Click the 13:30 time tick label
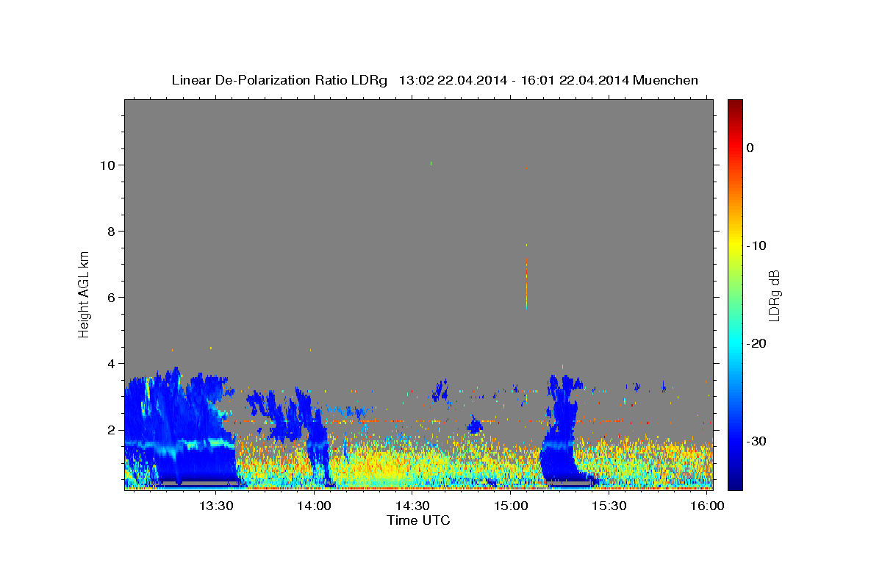 pos(217,506)
